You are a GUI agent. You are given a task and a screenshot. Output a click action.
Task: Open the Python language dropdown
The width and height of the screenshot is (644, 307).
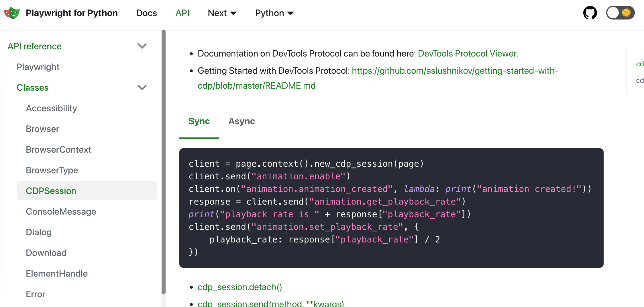(x=274, y=13)
